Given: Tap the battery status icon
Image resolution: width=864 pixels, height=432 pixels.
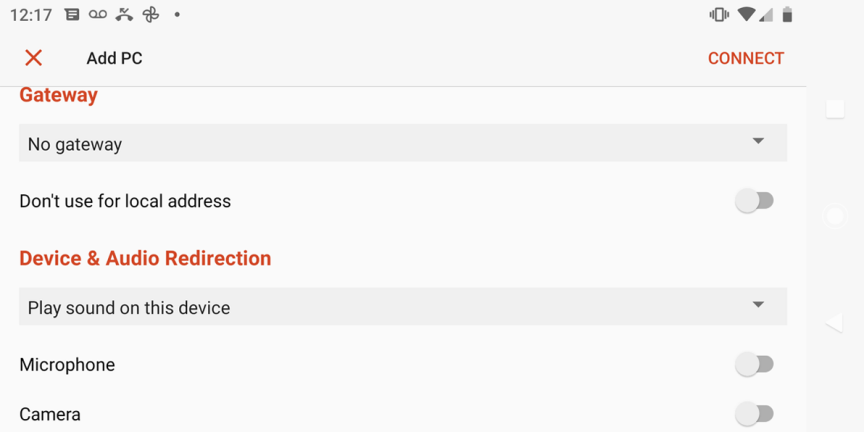Looking at the screenshot, I should click(788, 15).
